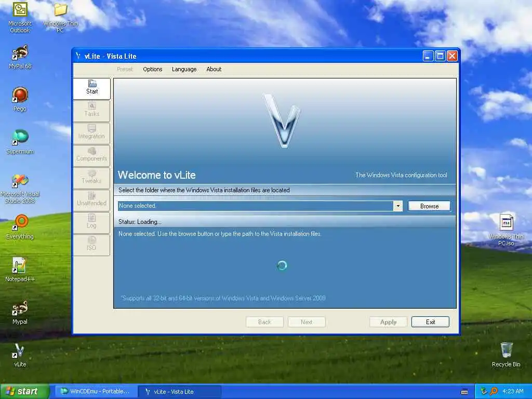This screenshot has height=399, width=532.
Task: Select the Windows Thin PC.iso file icon
Action: tap(506, 230)
